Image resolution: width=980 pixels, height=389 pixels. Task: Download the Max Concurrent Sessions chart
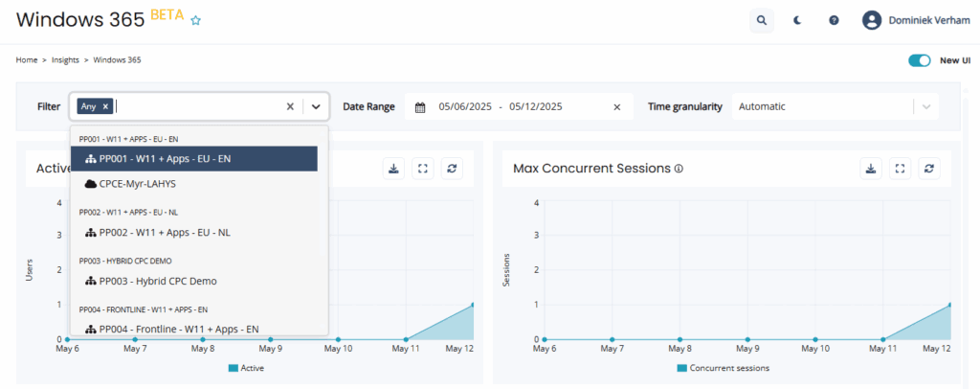tap(870, 169)
